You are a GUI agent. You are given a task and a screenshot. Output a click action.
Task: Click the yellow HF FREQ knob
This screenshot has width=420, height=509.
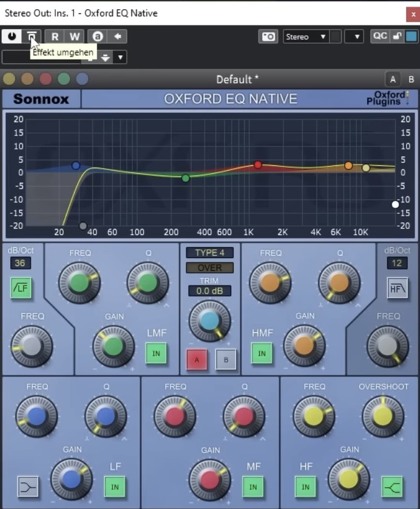[314, 416]
